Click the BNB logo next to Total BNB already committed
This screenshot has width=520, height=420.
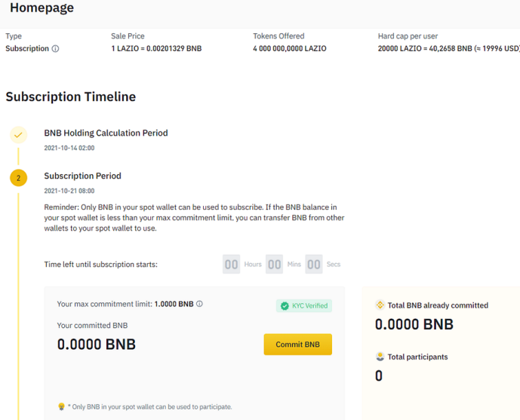tap(380, 305)
